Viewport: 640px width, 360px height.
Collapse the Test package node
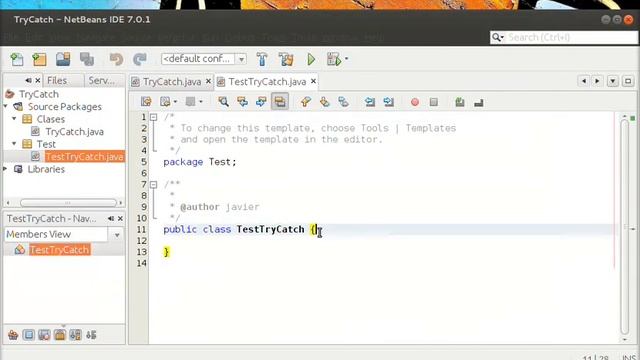[14, 144]
